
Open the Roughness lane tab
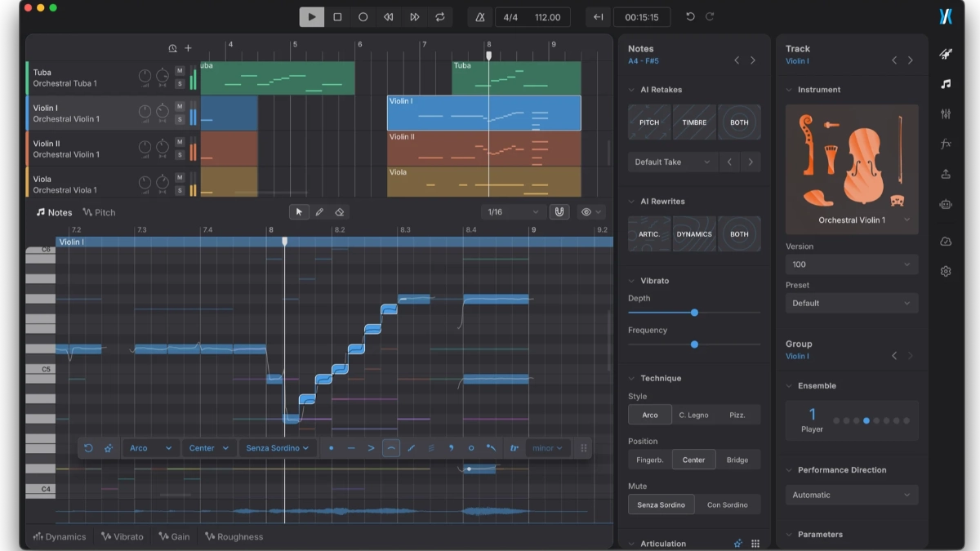[x=234, y=537]
